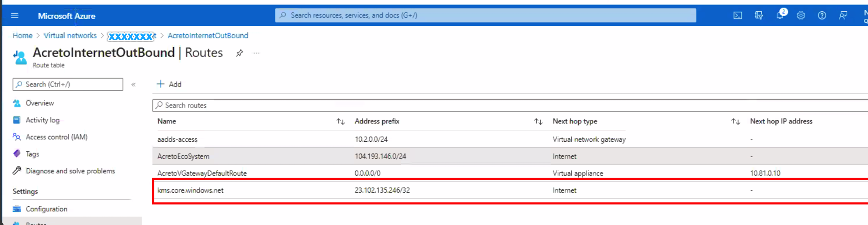The image size is (868, 225).
Task: Open Diagnose and solve problems
Action: pyautogui.click(x=70, y=171)
